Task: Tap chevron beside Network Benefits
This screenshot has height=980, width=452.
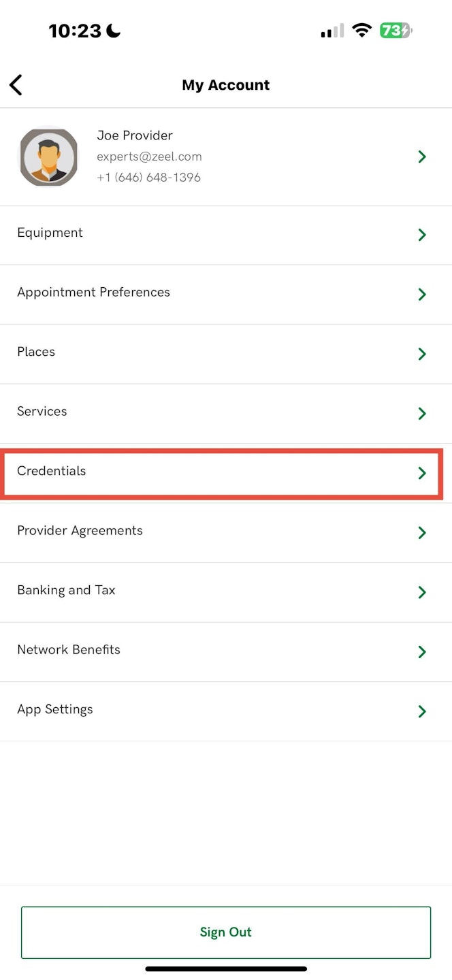Action: pos(422,652)
